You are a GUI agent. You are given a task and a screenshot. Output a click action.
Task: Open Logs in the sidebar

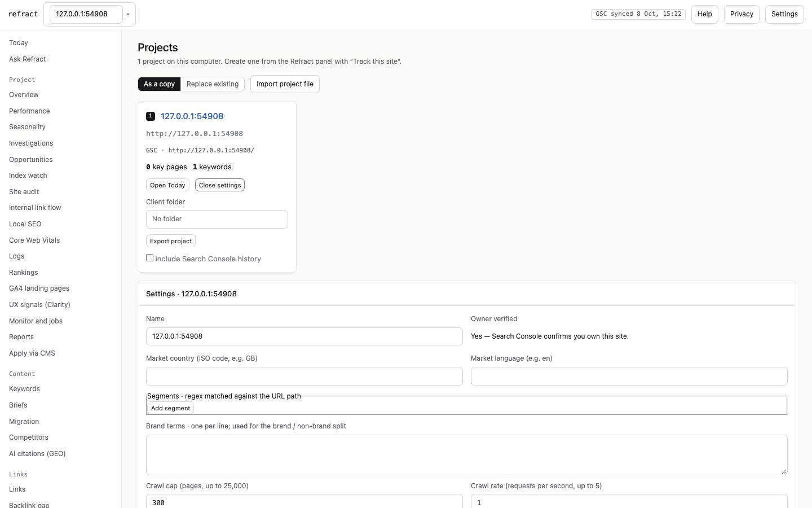17,256
